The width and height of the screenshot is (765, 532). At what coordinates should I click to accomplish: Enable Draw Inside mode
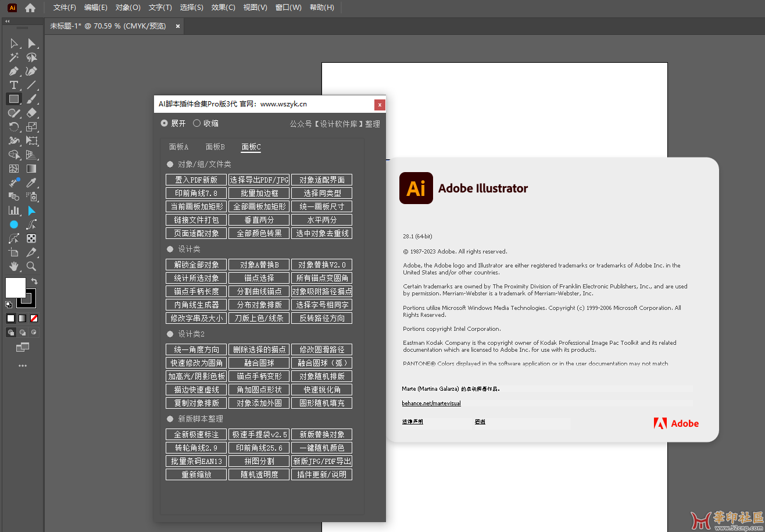[x=34, y=333]
